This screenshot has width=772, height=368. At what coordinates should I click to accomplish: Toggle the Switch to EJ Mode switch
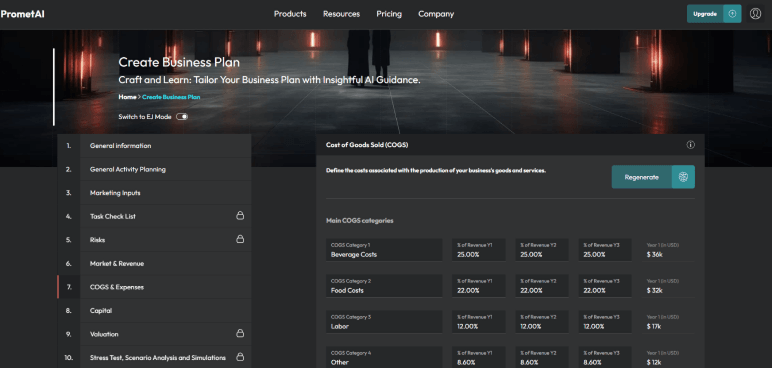pyautogui.click(x=182, y=117)
